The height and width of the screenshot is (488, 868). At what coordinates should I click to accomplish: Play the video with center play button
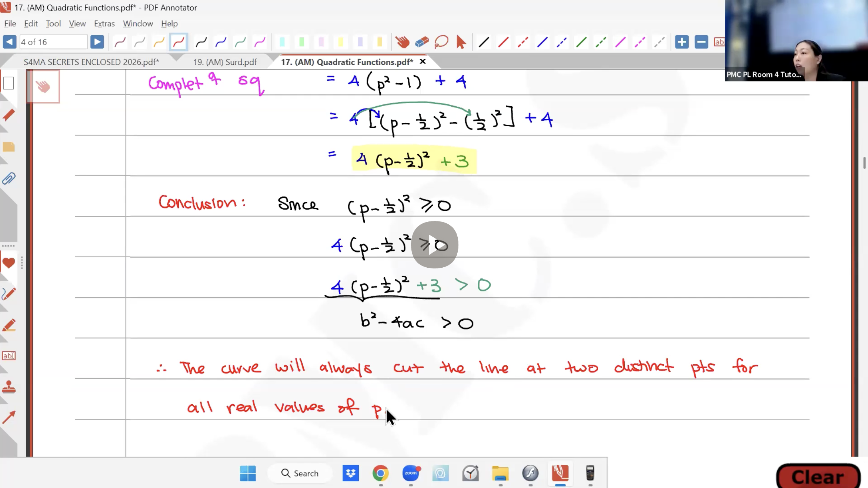click(x=434, y=245)
